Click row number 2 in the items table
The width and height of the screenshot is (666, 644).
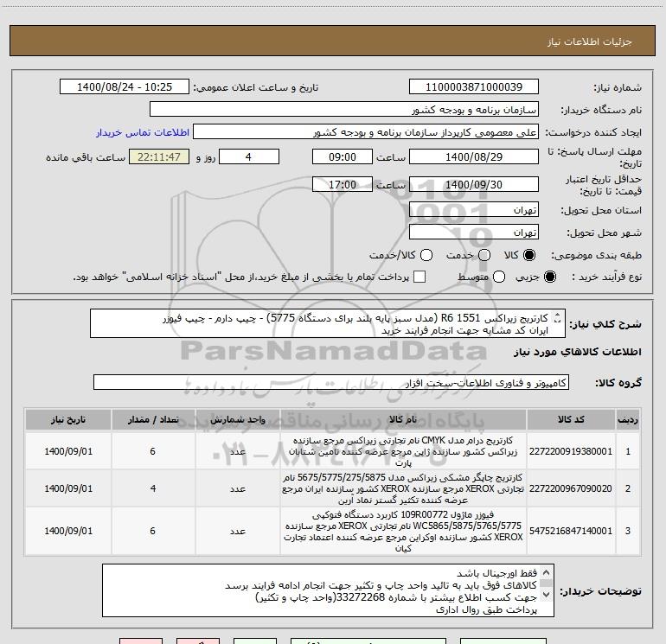(x=628, y=488)
